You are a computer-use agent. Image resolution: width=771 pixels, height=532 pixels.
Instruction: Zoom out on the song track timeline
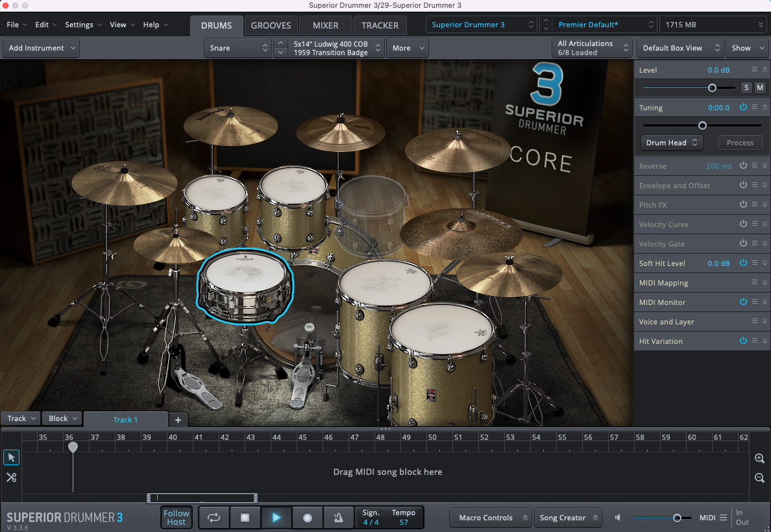coord(759,478)
